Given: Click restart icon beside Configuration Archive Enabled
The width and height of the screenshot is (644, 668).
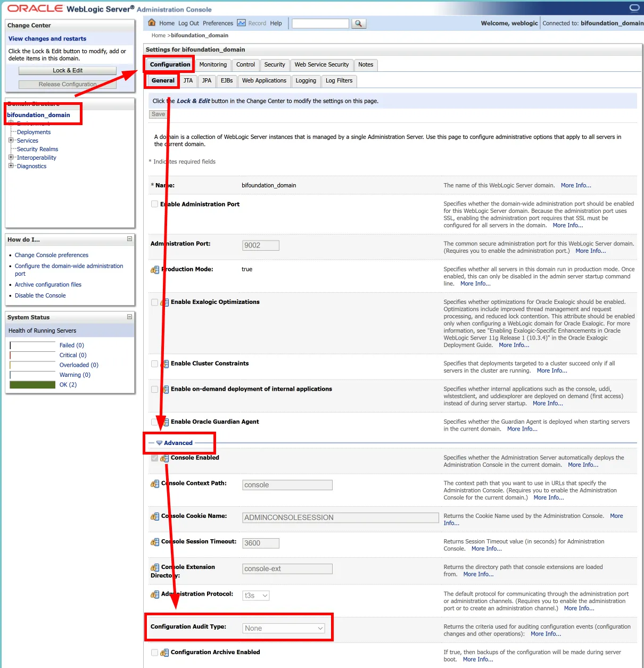Looking at the screenshot, I should 164,653.
